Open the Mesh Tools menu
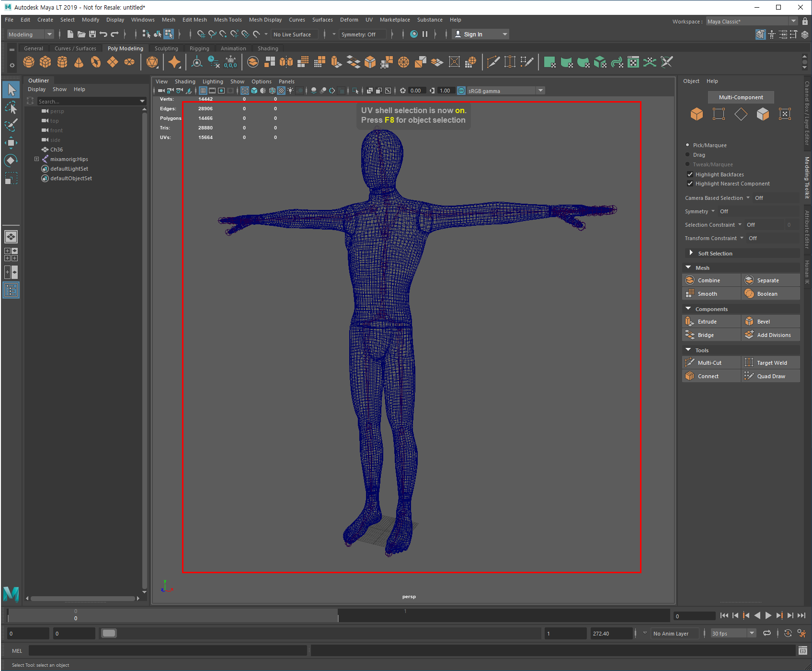The image size is (812, 671). 228,20
